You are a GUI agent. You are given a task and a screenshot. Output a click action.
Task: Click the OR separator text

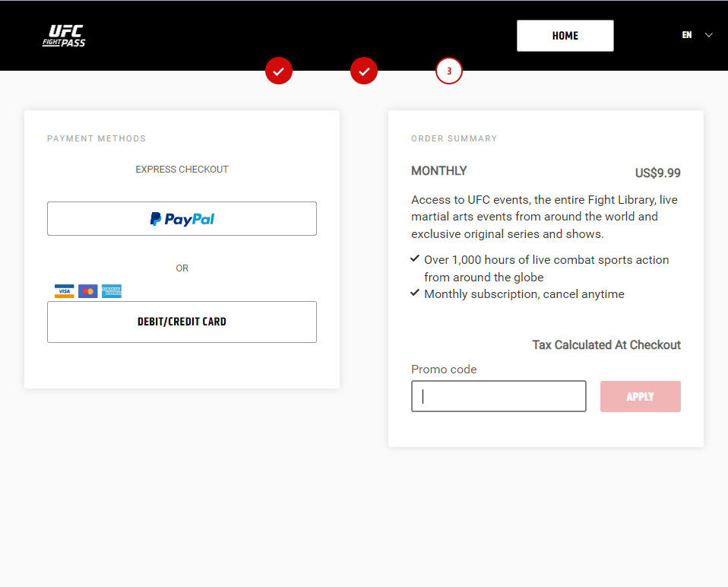point(182,268)
